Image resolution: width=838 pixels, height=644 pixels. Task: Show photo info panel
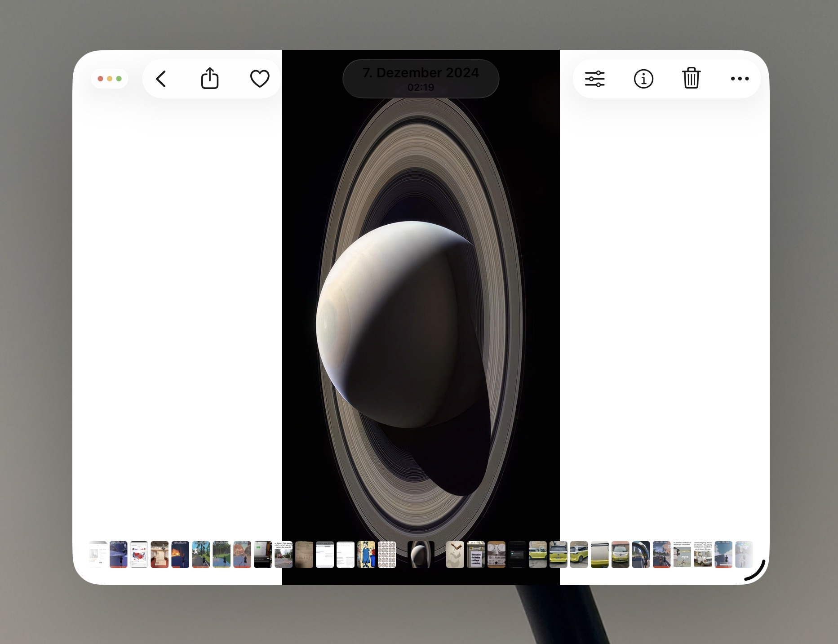[x=643, y=79]
